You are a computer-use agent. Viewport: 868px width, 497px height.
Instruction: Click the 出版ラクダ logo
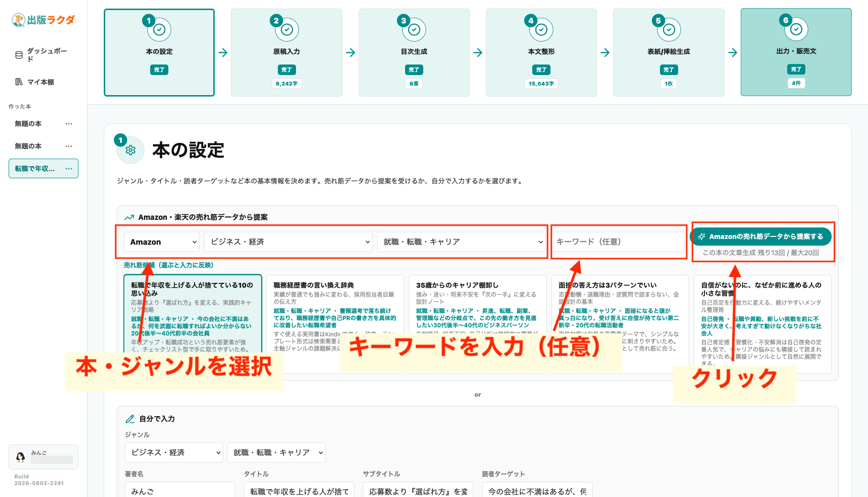44,20
